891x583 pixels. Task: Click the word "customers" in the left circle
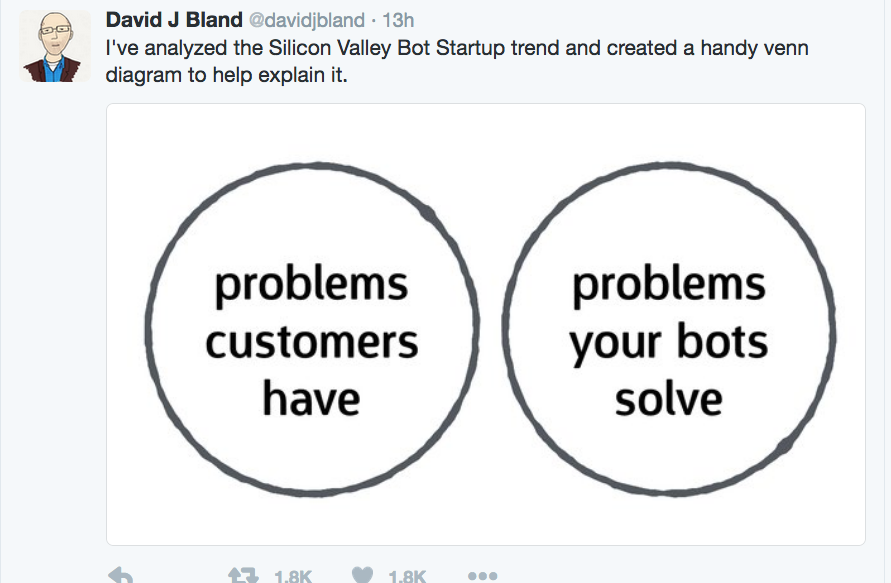pos(312,342)
